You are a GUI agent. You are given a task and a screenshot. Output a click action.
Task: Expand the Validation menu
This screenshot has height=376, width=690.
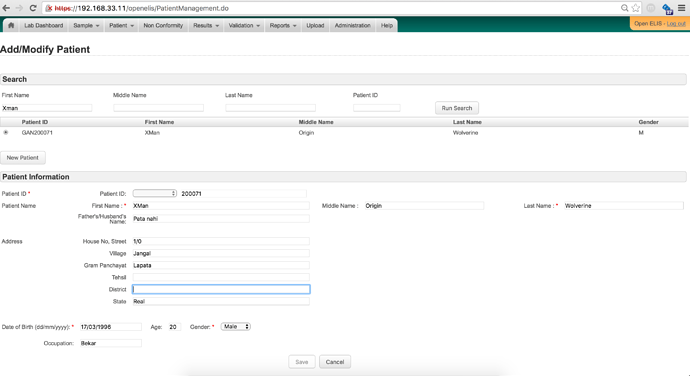(244, 26)
